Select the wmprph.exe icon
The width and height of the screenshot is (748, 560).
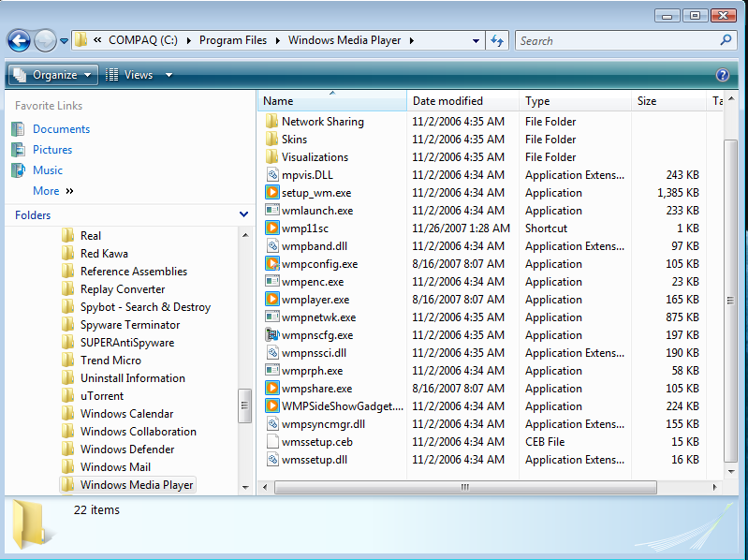(271, 370)
